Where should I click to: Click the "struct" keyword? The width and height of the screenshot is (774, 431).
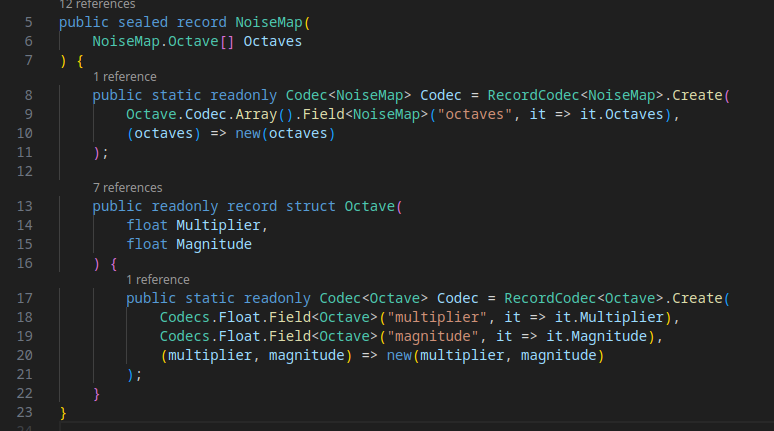coord(311,207)
